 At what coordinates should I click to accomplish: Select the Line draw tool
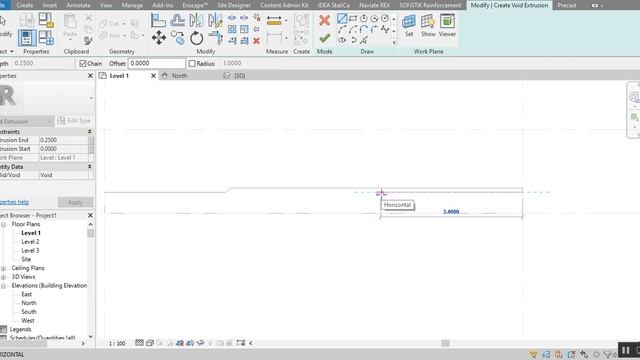click(x=342, y=18)
